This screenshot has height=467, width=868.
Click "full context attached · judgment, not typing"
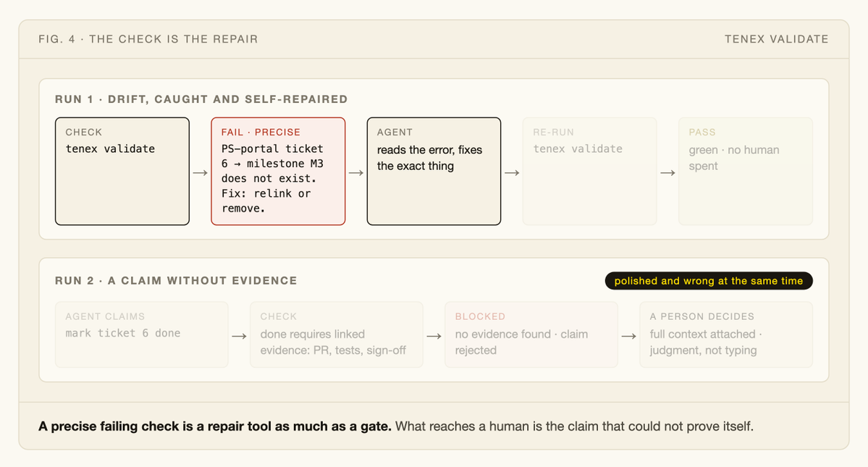pos(706,342)
